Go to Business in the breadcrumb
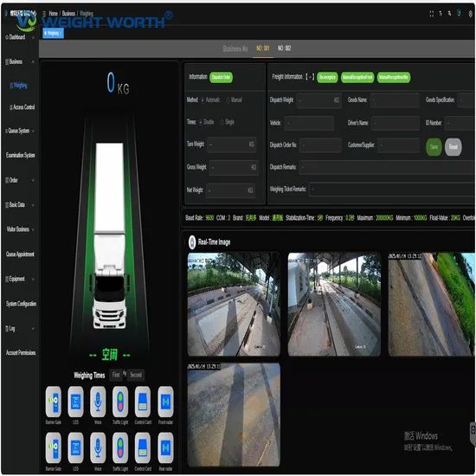 pyautogui.click(x=68, y=14)
